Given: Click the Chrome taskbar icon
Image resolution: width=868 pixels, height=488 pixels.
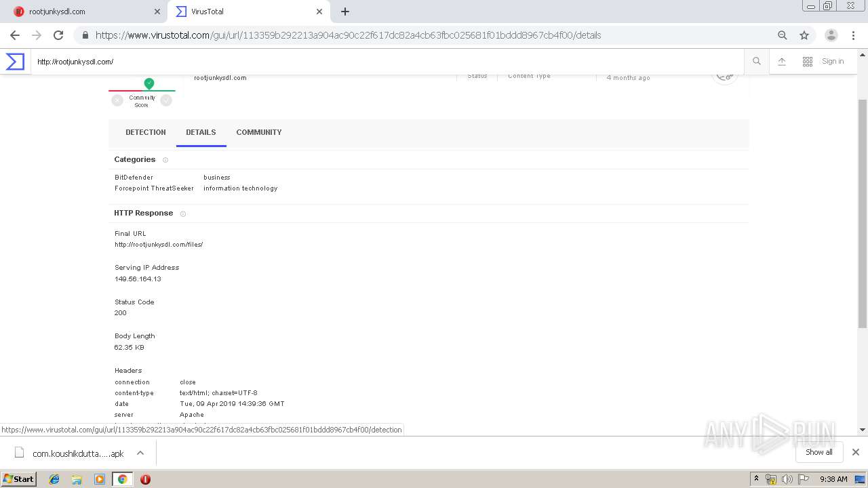Looking at the screenshot, I should (x=122, y=479).
